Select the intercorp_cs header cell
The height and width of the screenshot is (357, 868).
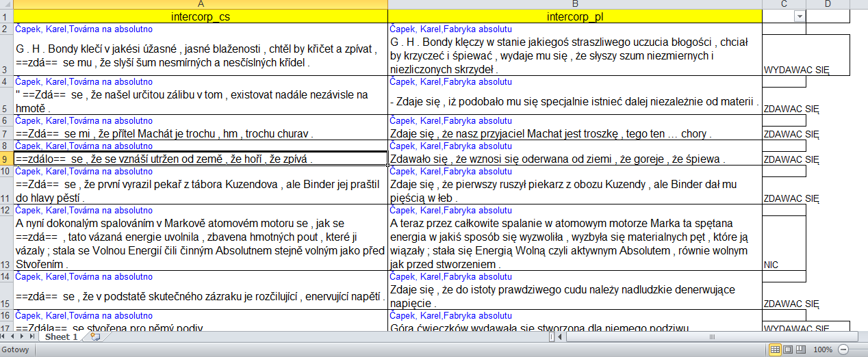tap(201, 16)
